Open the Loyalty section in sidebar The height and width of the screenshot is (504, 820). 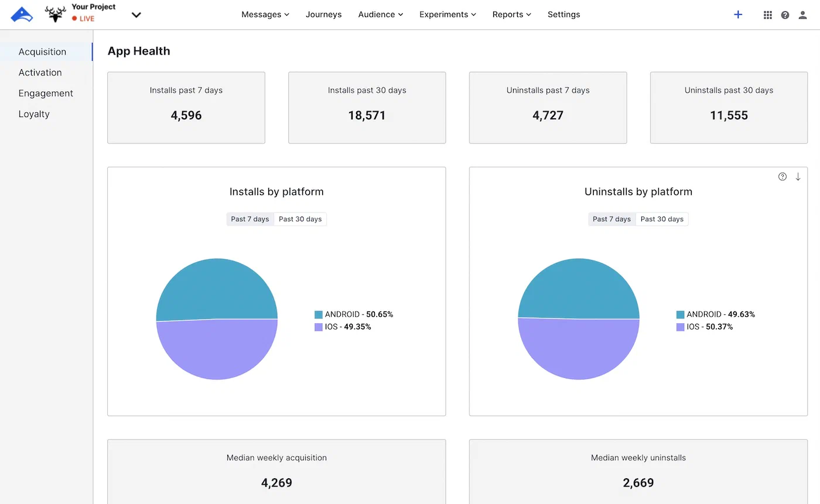pos(34,114)
